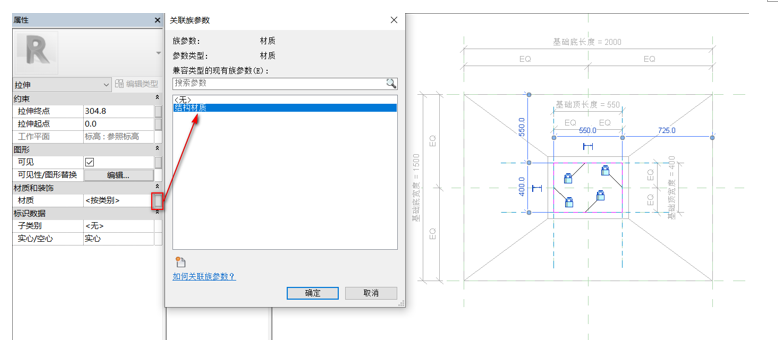The width and height of the screenshot is (778, 362).
Task: Click the associate parameter button beside 拉伸终点
Action: coord(158,111)
